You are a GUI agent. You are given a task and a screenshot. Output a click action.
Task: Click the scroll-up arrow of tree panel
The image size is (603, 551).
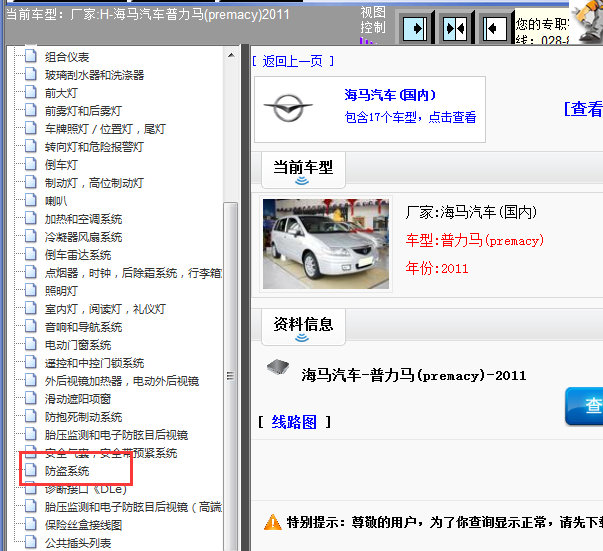[x=231, y=55]
